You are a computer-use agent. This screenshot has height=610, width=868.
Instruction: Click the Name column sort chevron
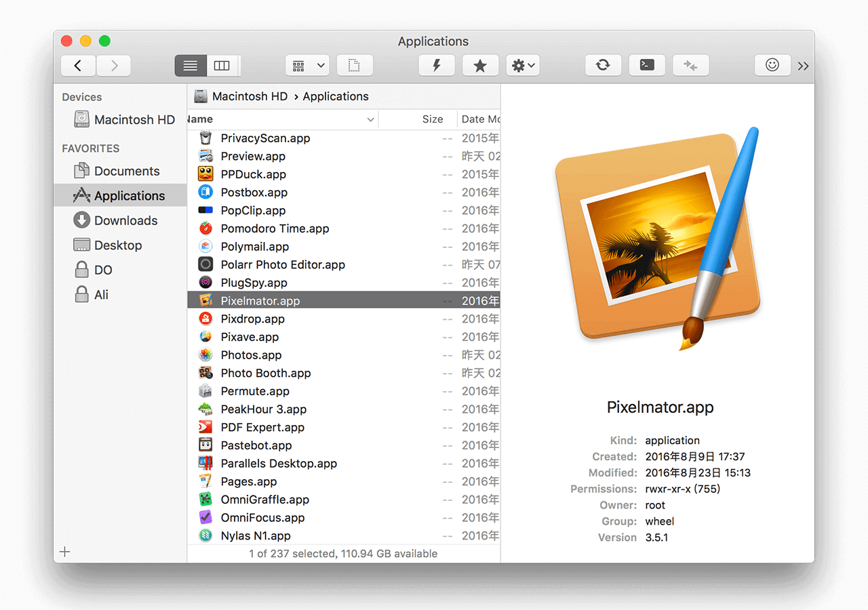pos(370,119)
